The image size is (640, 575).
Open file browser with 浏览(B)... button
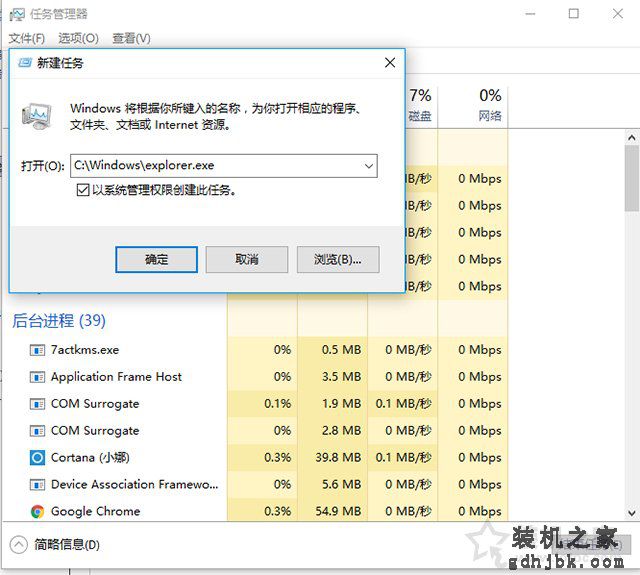click(338, 259)
